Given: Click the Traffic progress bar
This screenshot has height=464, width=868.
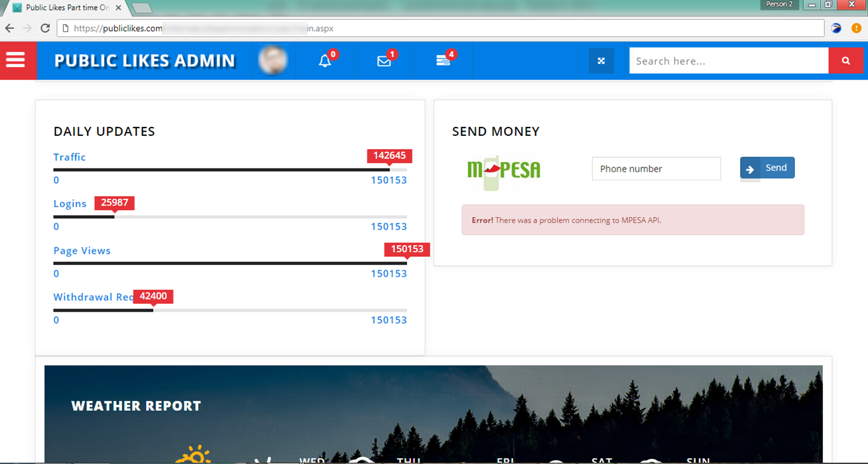Looking at the screenshot, I should coord(230,170).
